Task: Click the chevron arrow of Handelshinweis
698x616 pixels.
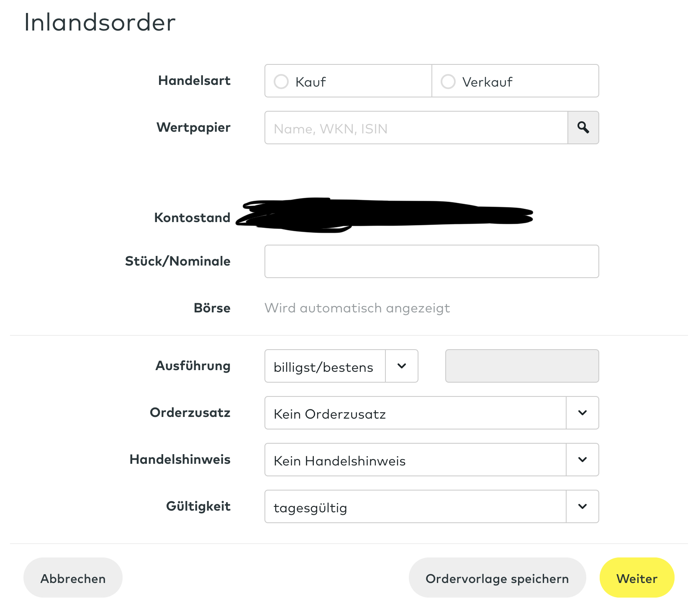Action: (582, 460)
